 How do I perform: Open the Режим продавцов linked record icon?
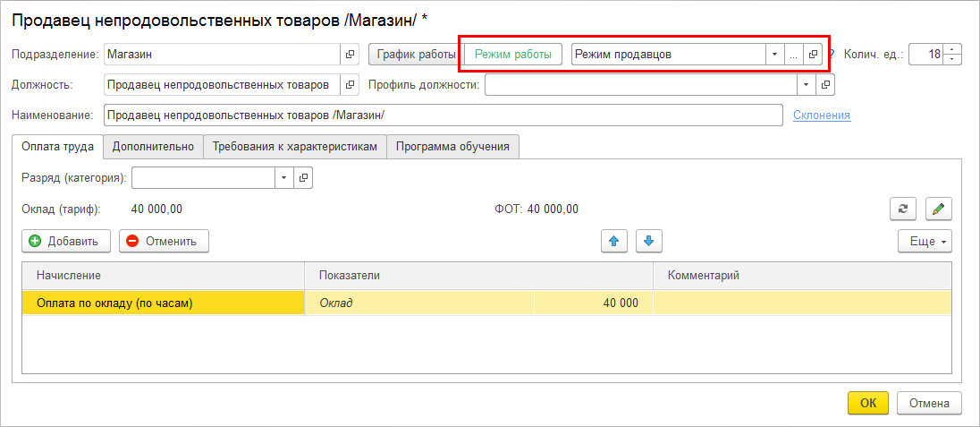813,55
